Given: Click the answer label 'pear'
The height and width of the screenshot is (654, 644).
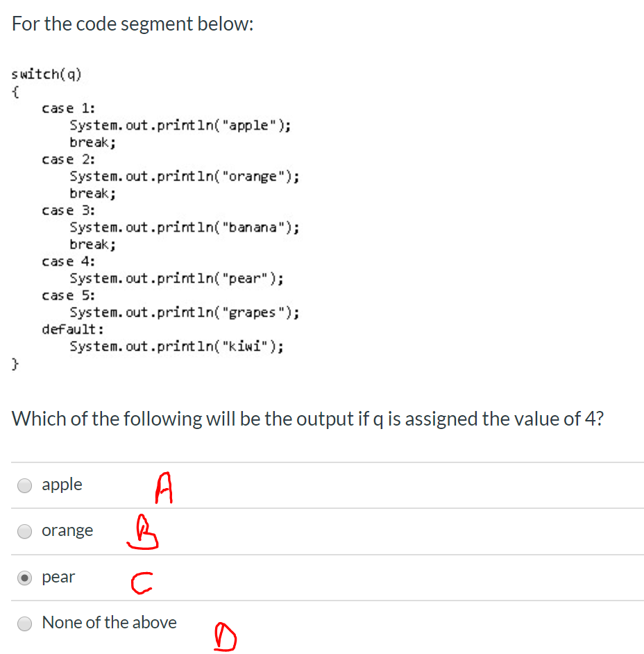Looking at the screenshot, I should [58, 577].
